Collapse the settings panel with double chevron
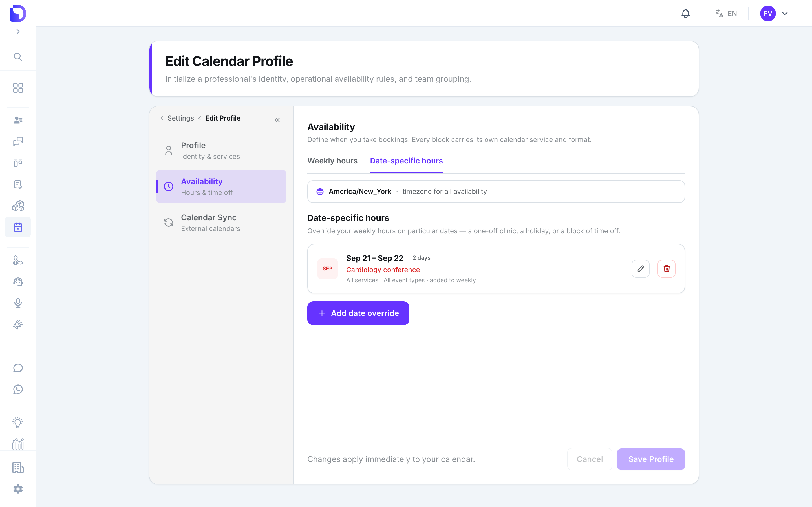 coord(277,120)
